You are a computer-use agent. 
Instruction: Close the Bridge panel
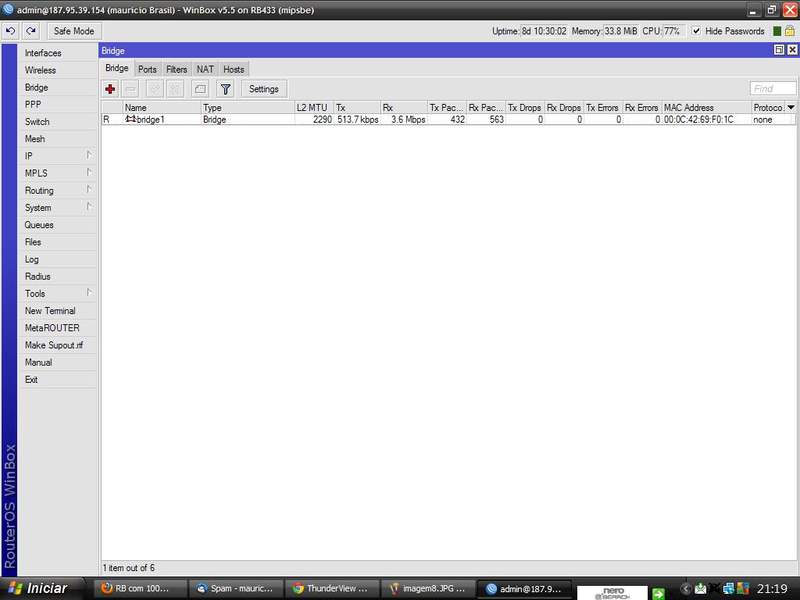(792, 49)
